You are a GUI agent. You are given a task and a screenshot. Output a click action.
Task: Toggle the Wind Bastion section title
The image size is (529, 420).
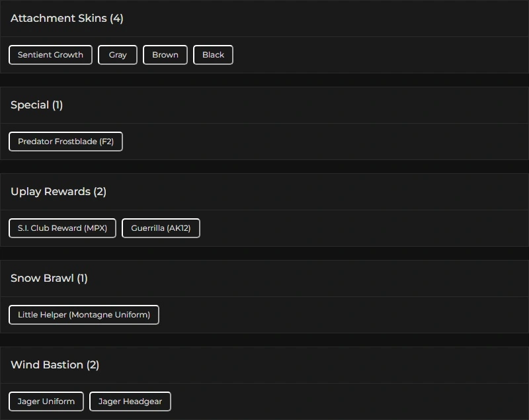coord(47,365)
